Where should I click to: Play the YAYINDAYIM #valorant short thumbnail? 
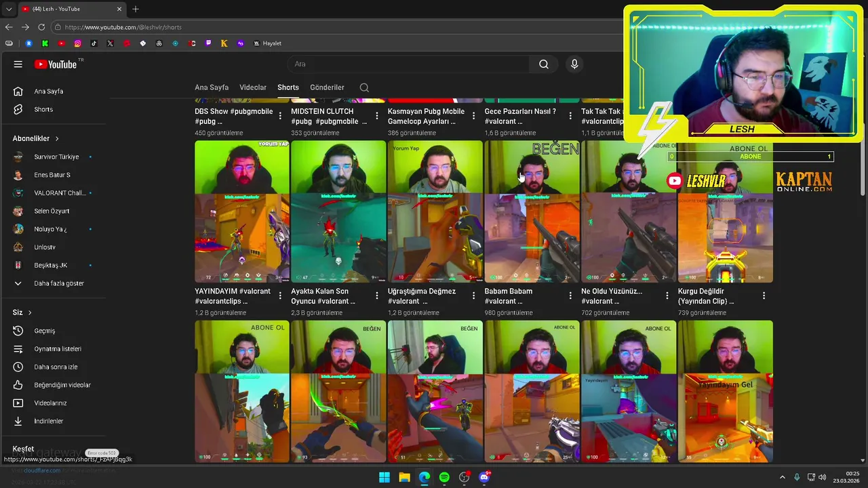[242, 211]
